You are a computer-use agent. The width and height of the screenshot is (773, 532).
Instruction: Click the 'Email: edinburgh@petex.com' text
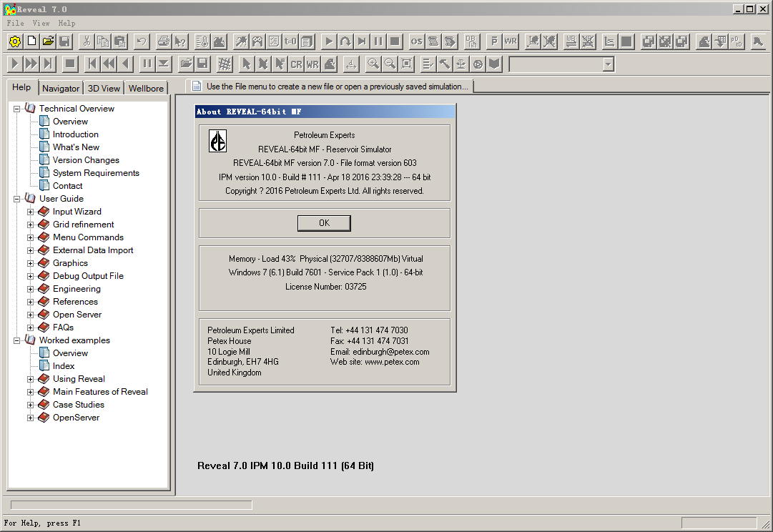380,352
